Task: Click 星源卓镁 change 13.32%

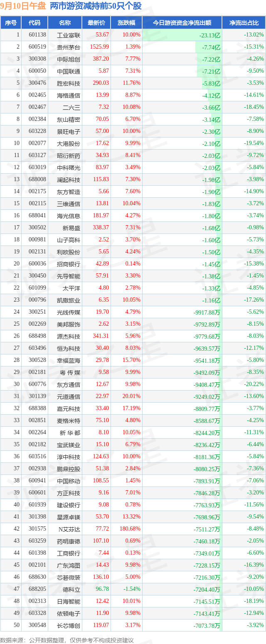Action: tap(132, 517)
